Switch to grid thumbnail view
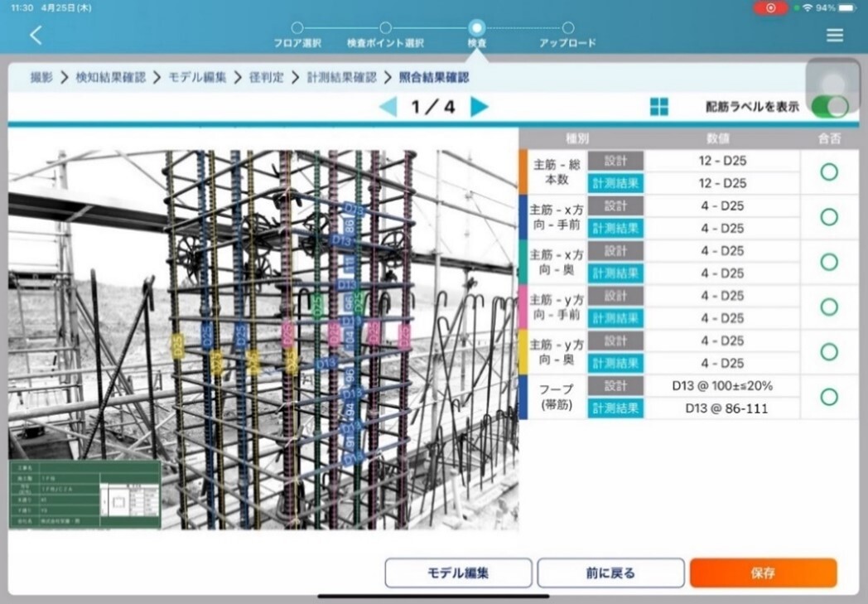 pos(659,107)
